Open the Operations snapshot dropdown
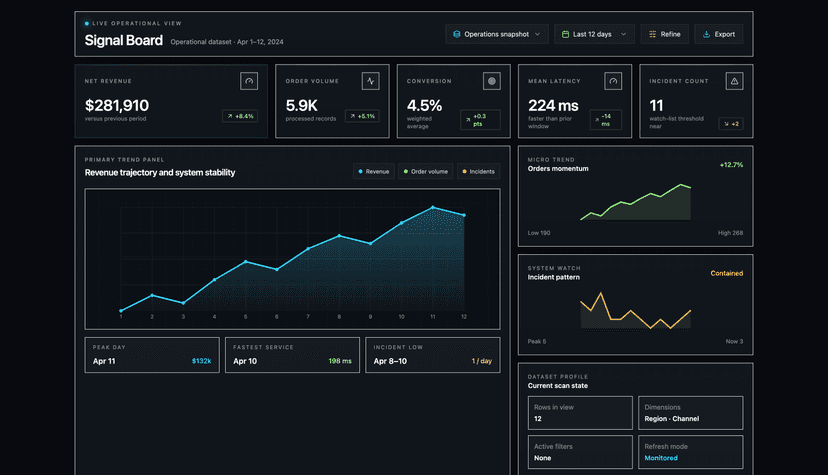This screenshot has height=475, width=828. pos(496,34)
